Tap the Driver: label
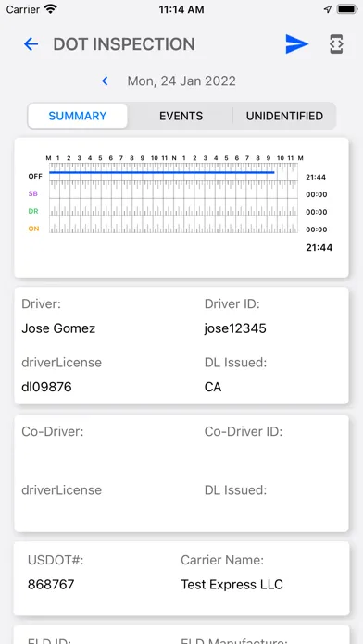 pyautogui.click(x=41, y=303)
